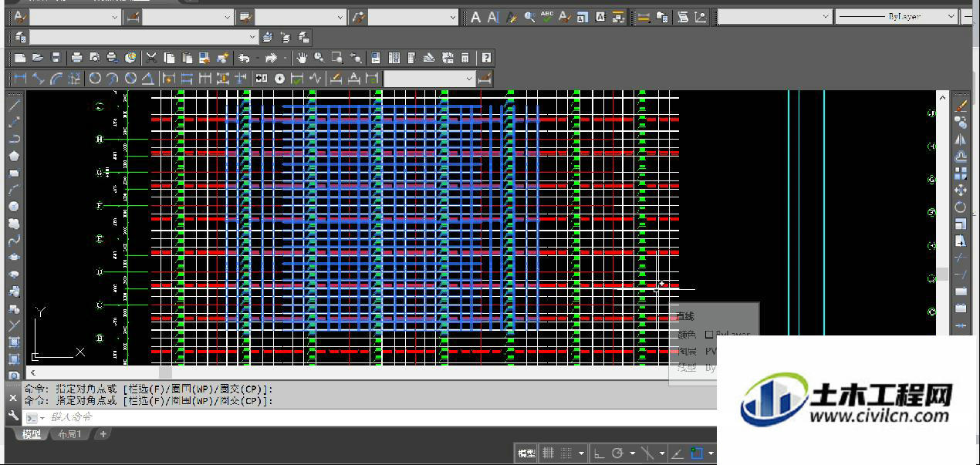Toggle polar tracking in the status bar
The image size is (980, 465).
click(x=617, y=453)
